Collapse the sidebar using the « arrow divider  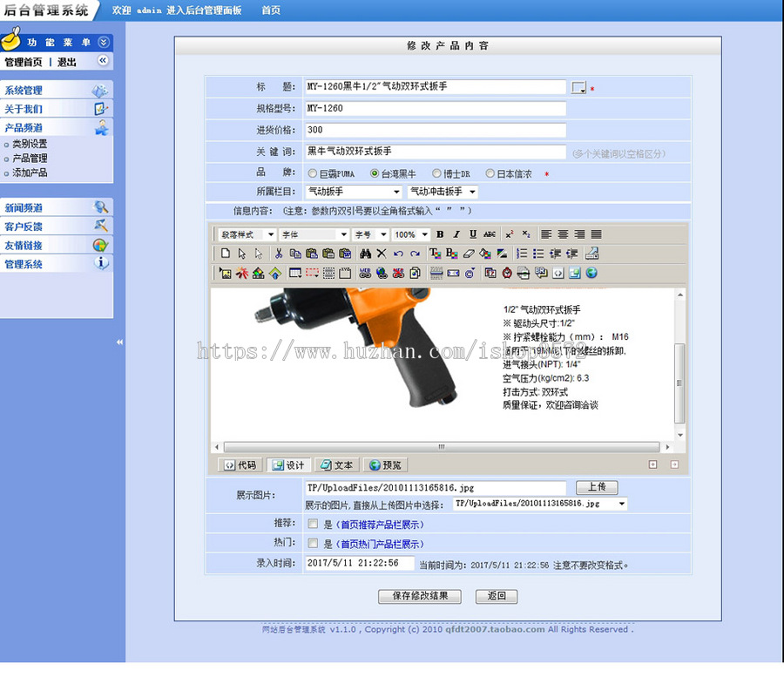pyautogui.click(x=119, y=342)
